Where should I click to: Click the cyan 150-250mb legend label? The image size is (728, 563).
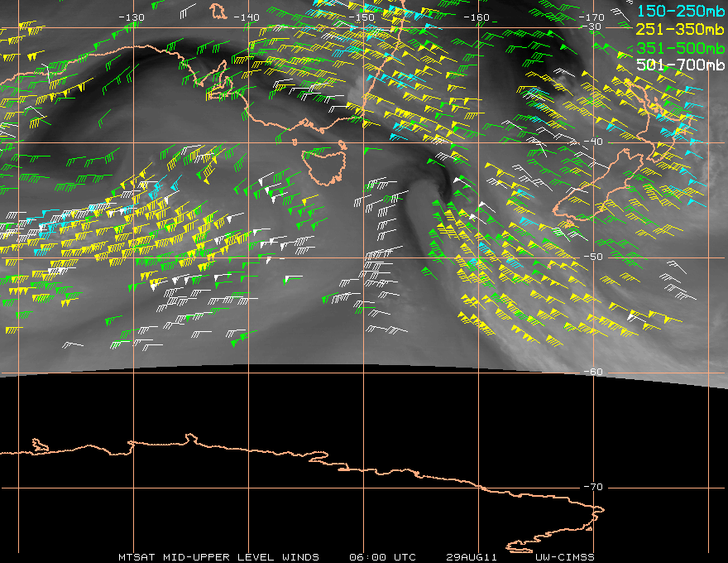point(681,11)
